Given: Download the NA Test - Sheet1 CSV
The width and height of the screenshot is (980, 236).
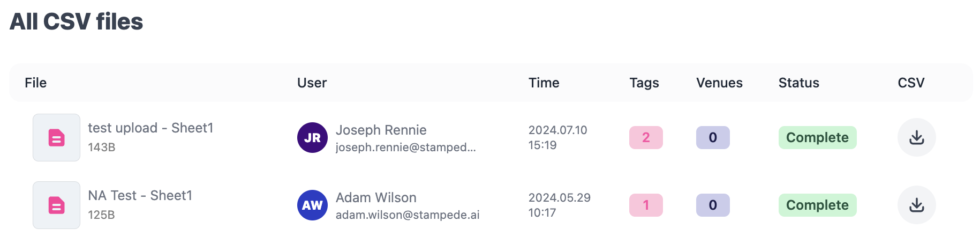Looking at the screenshot, I should pos(916,205).
